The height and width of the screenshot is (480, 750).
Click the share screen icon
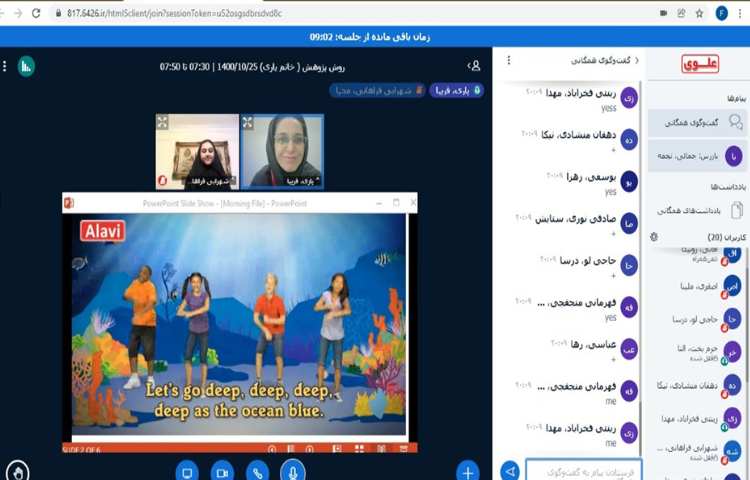[186, 471]
